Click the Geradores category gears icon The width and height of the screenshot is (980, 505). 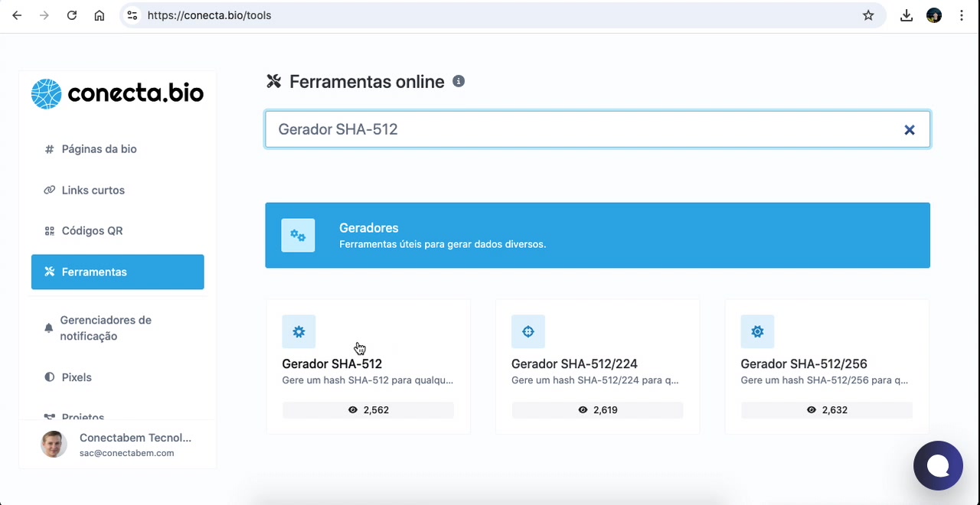tap(298, 236)
